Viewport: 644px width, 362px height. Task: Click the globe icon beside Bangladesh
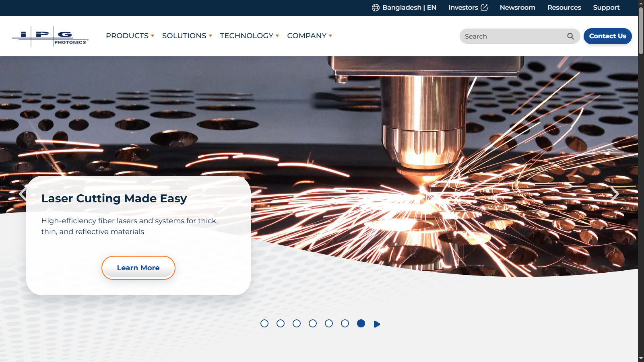coord(376,8)
